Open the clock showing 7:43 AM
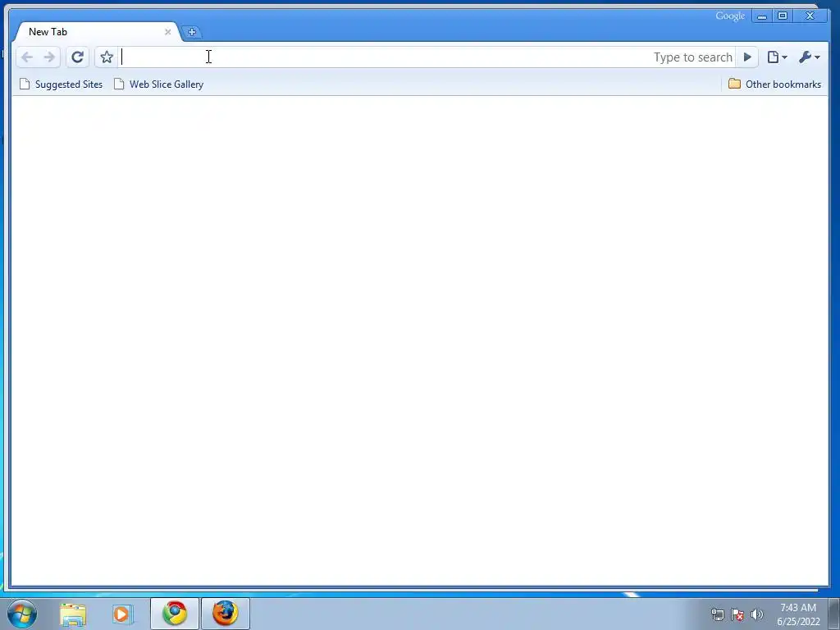 [x=798, y=614]
